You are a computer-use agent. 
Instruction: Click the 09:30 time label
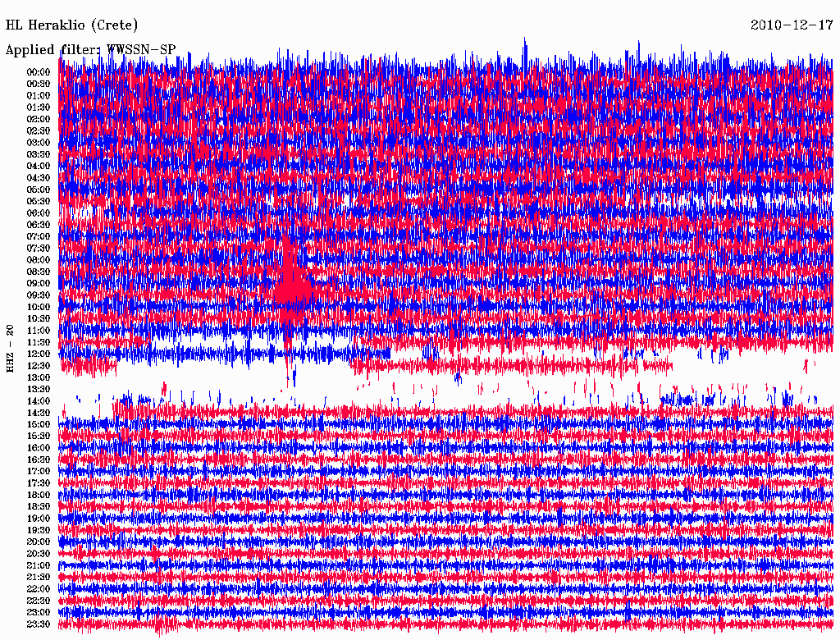pyautogui.click(x=39, y=295)
